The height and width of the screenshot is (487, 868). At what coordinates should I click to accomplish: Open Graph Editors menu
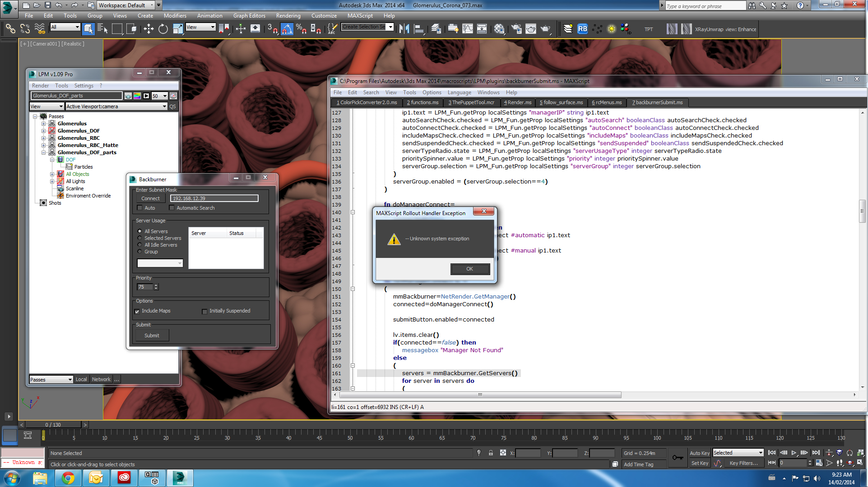(249, 15)
